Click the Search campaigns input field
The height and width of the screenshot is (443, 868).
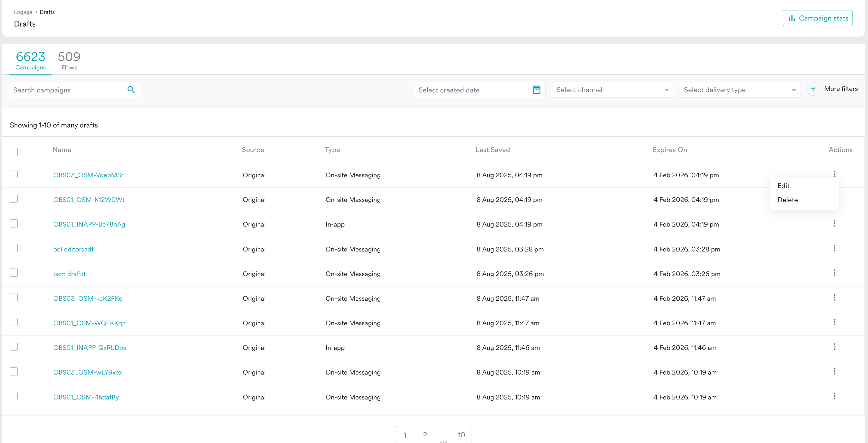tap(67, 90)
